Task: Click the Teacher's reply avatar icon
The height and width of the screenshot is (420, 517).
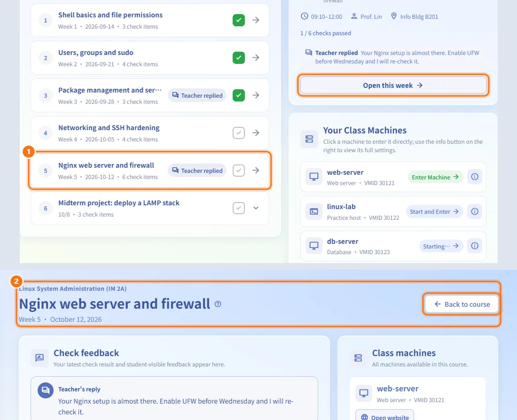Action: tap(46, 390)
